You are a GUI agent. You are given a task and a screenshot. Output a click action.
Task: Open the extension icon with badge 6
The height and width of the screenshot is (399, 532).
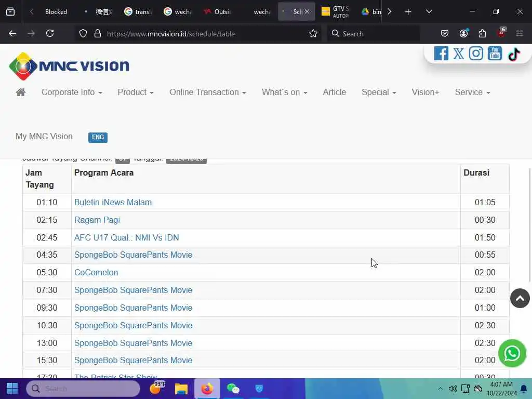click(501, 33)
